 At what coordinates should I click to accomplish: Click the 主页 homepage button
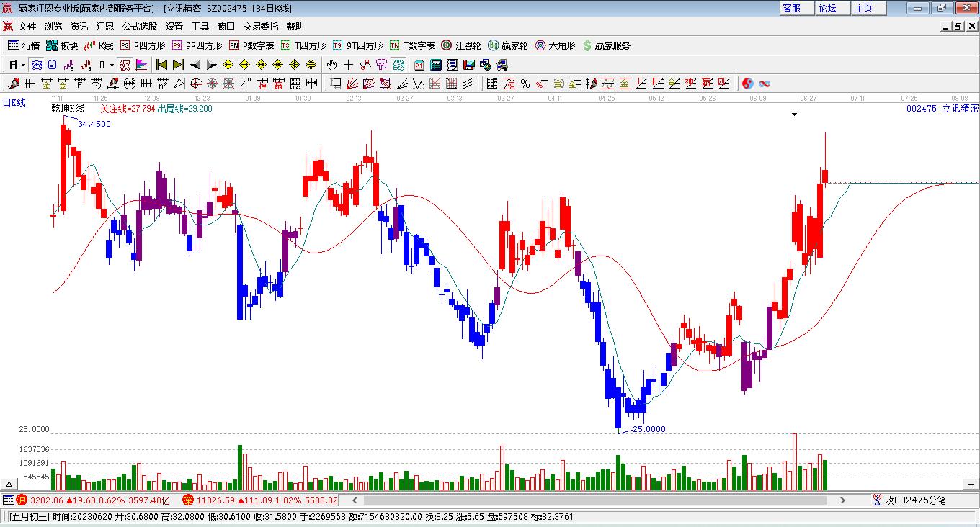(868, 8)
